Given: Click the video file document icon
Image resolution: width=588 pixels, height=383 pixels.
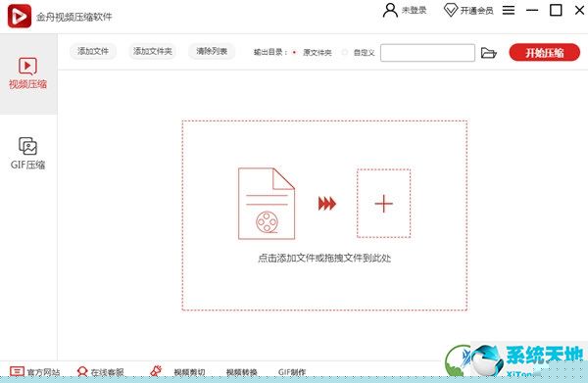Looking at the screenshot, I should tap(267, 204).
